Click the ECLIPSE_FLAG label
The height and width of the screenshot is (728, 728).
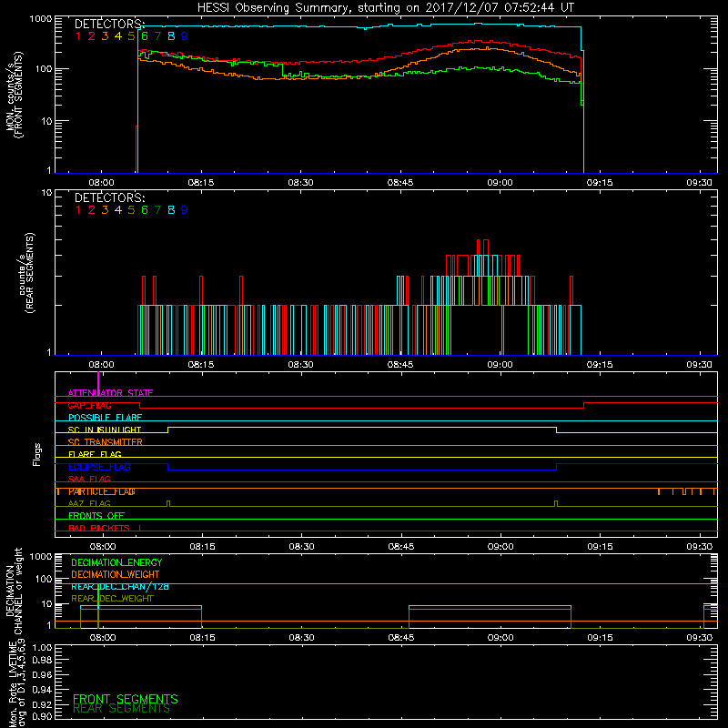pos(99,467)
